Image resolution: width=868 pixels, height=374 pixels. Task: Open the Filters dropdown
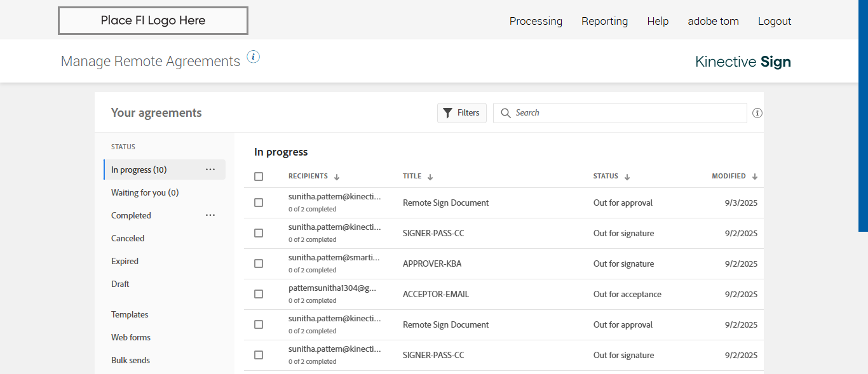pyautogui.click(x=462, y=113)
